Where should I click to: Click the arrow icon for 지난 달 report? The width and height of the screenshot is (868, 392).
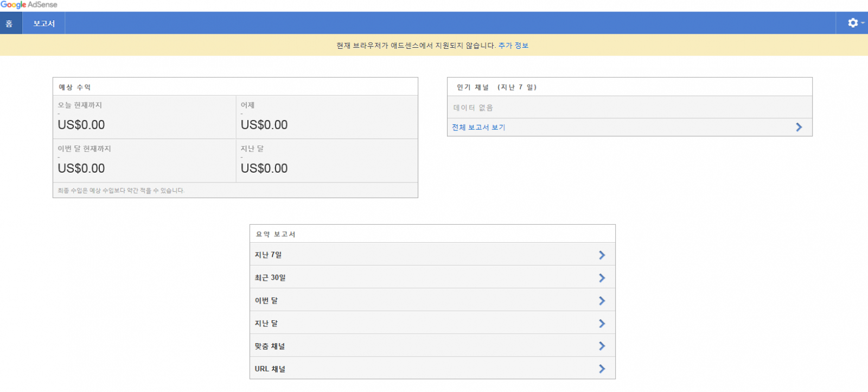pos(602,323)
